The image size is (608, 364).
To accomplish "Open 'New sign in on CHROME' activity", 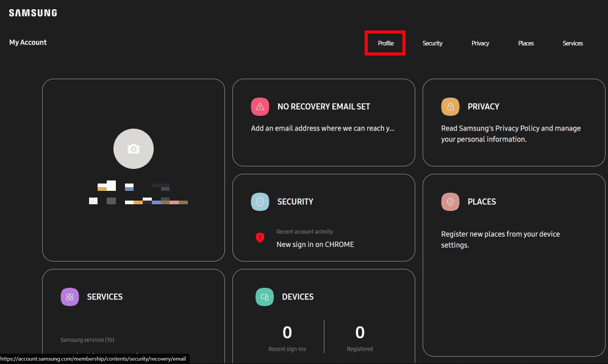I will (x=315, y=244).
